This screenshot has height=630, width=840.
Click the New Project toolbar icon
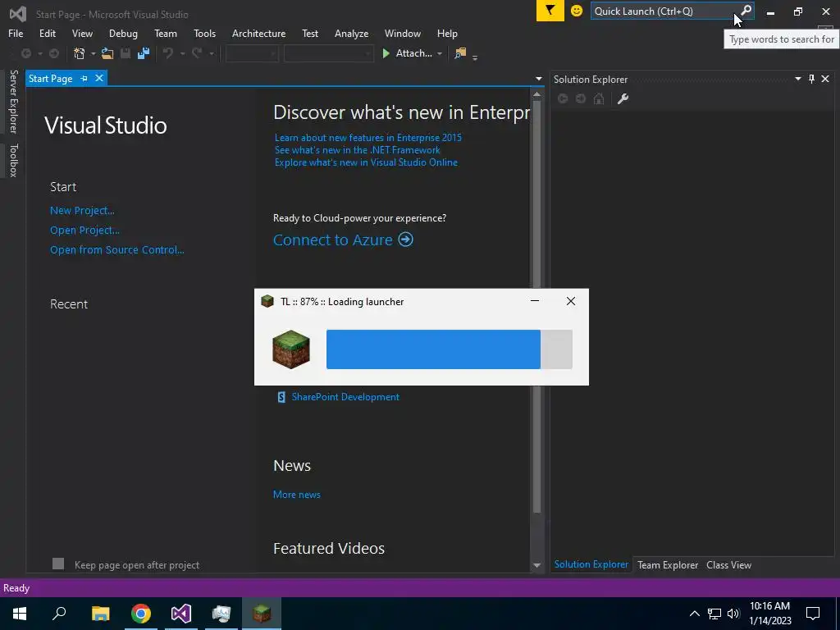[80, 53]
